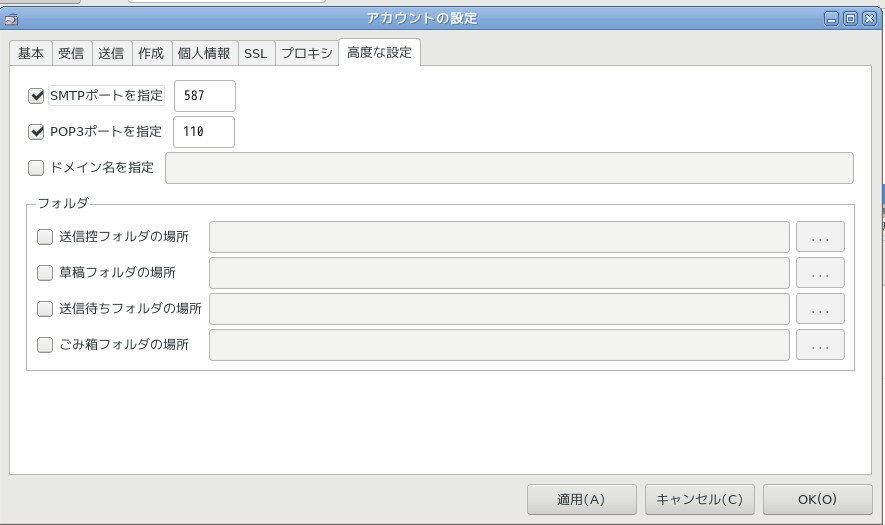
Task: Click the SMTP port field showing 587
Action: click(x=205, y=96)
